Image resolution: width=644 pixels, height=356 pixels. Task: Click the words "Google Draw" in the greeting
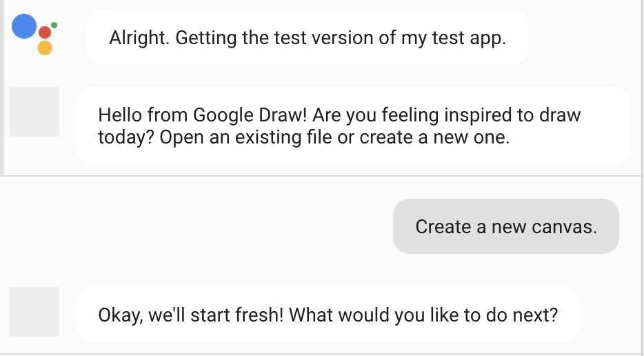(x=250, y=115)
